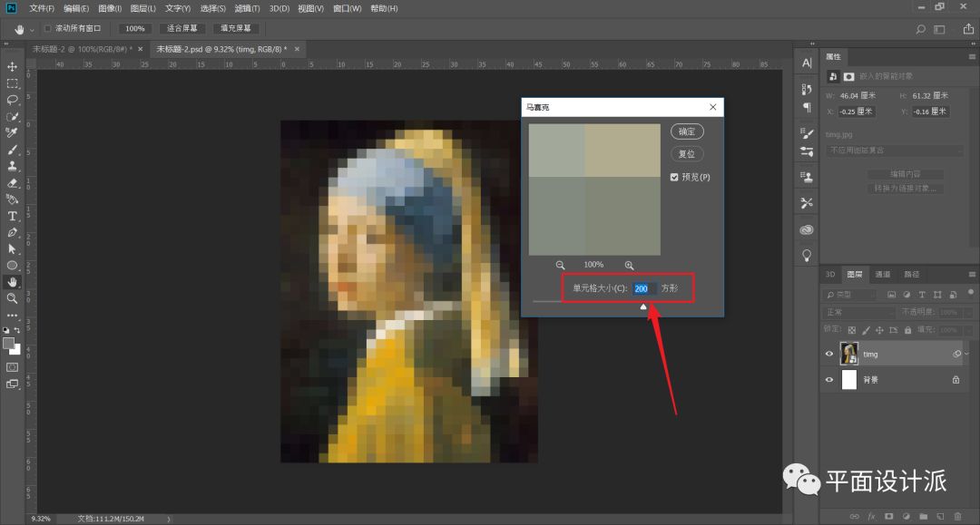The width and height of the screenshot is (980, 525).
Task: Select the Move tool
Action: [x=13, y=67]
